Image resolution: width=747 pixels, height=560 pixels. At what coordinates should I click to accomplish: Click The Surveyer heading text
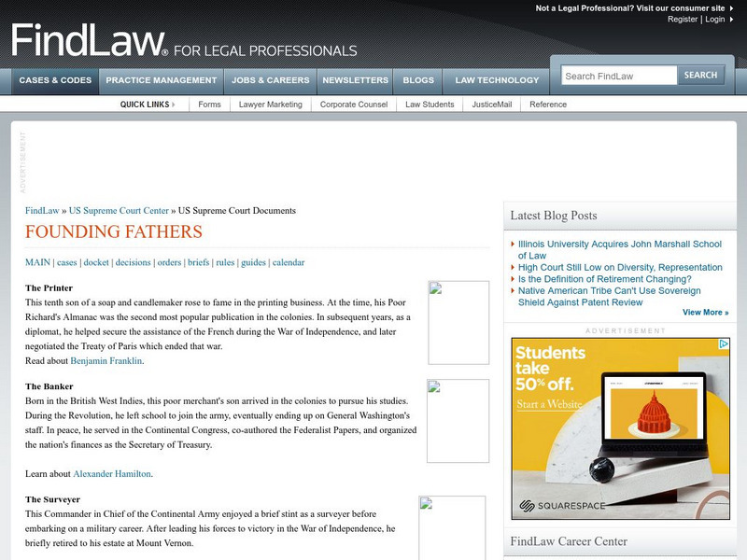point(52,499)
